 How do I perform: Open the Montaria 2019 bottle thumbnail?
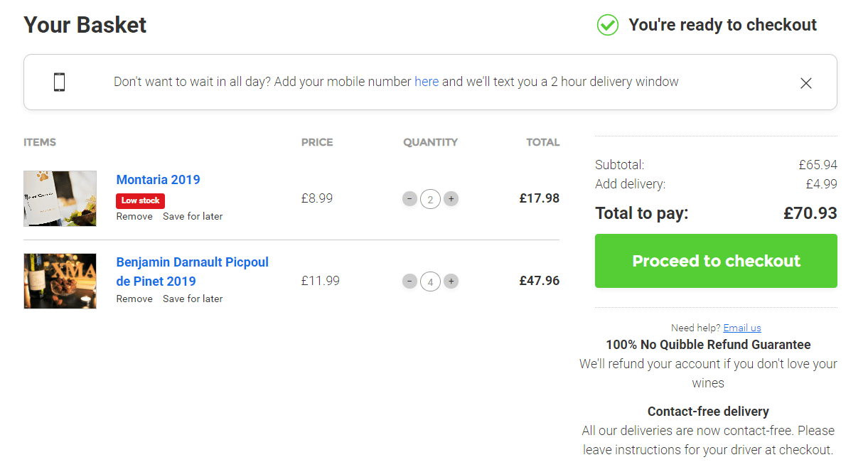pyautogui.click(x=60, y=198)
